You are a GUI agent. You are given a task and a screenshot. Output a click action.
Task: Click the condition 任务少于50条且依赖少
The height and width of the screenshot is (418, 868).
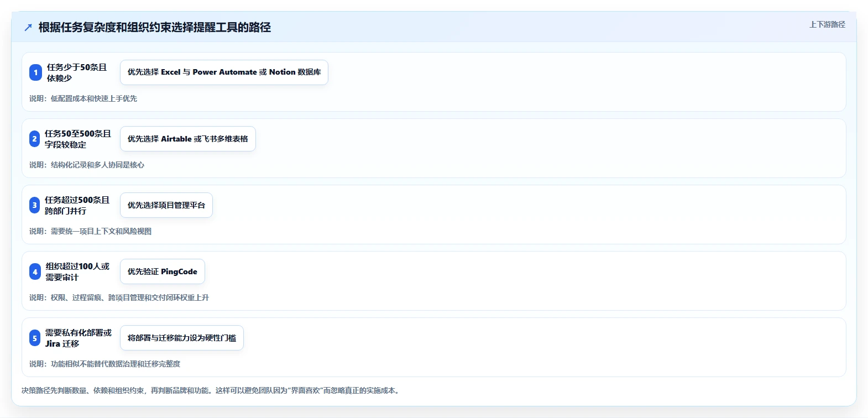tap(77, 72)
